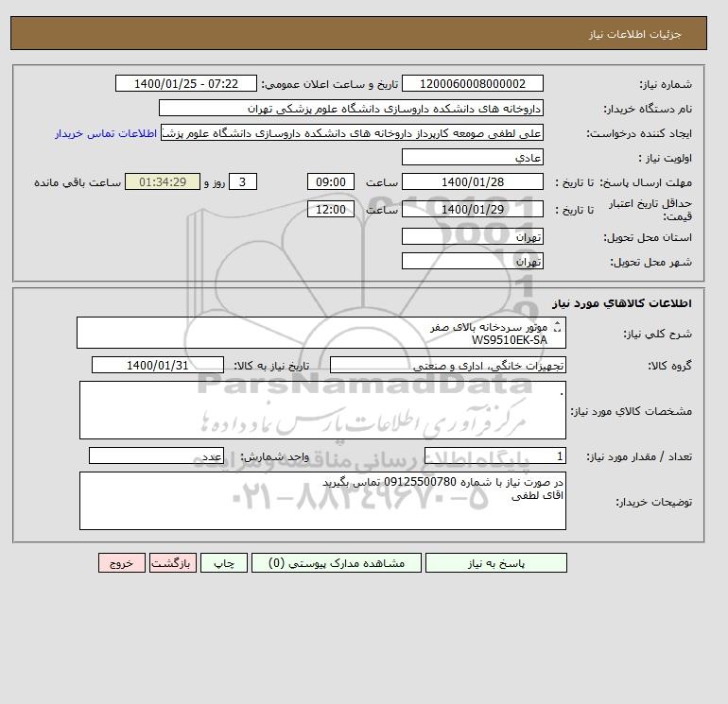Click the جزئیات اطلاعات نیاز header title
The height and width of the screenshot is (704, 728).
pos(634,34)
